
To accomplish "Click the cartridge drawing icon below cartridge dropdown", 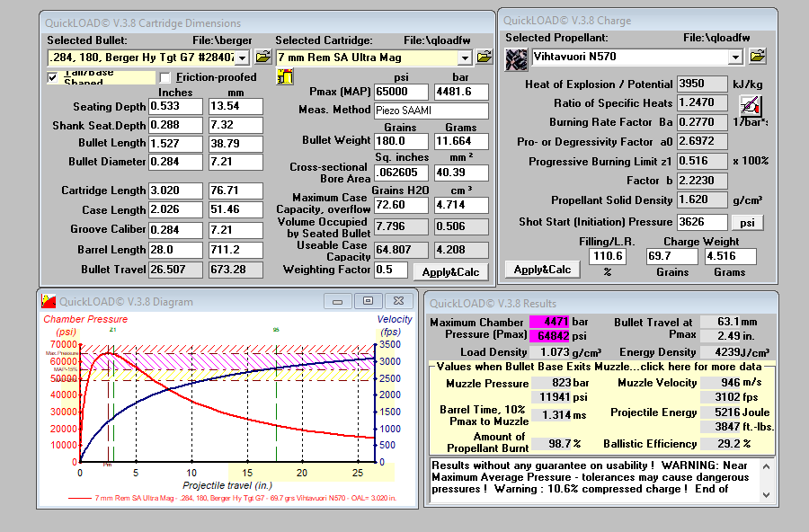I will (285, 77).
